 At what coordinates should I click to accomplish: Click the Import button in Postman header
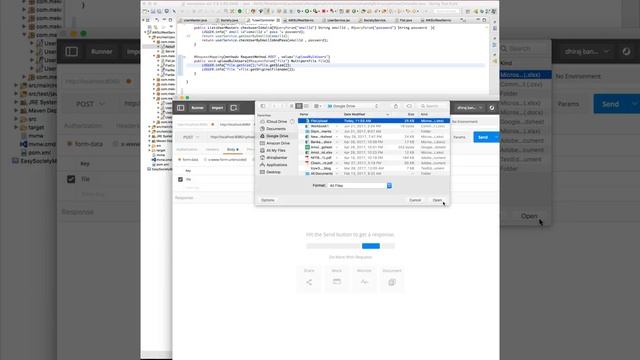tap(217, 108)
